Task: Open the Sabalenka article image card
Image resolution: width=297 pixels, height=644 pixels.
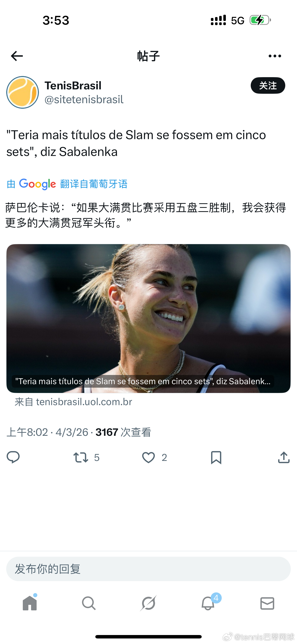Action: pyautogui.click(x=148, y=318)
